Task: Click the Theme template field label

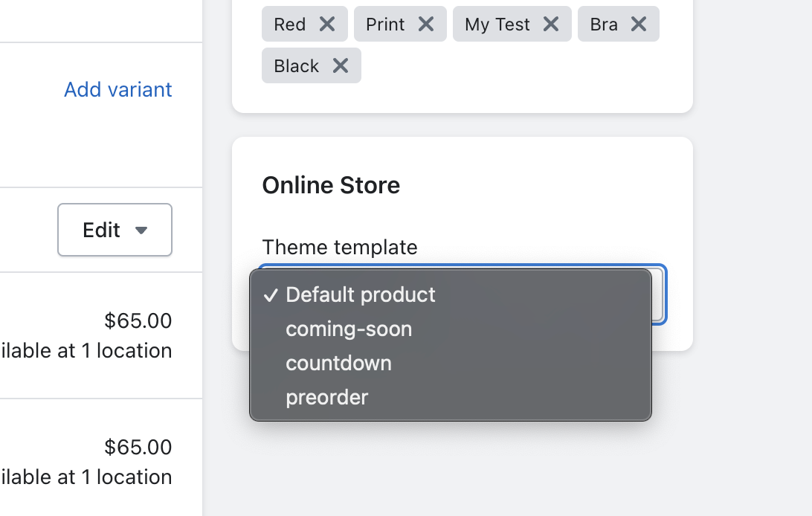Action: click(x=340, y=247)
